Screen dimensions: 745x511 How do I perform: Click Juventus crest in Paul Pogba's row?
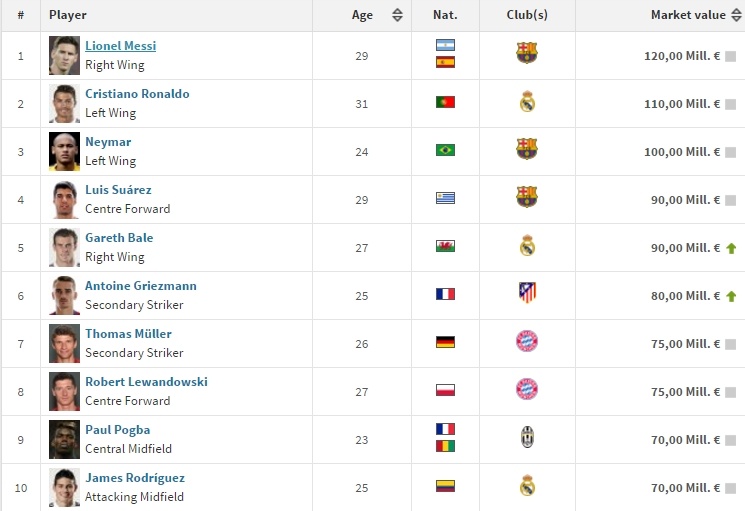527,437
